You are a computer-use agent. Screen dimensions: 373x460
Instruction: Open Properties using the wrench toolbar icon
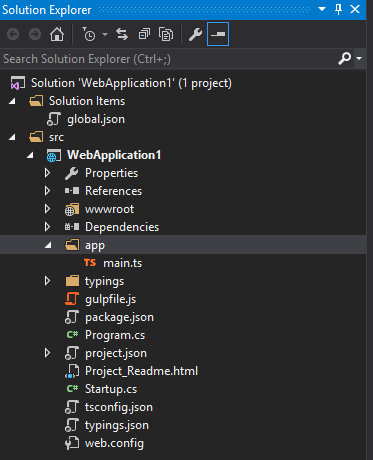pyautogui.click(x=195, y=34)
